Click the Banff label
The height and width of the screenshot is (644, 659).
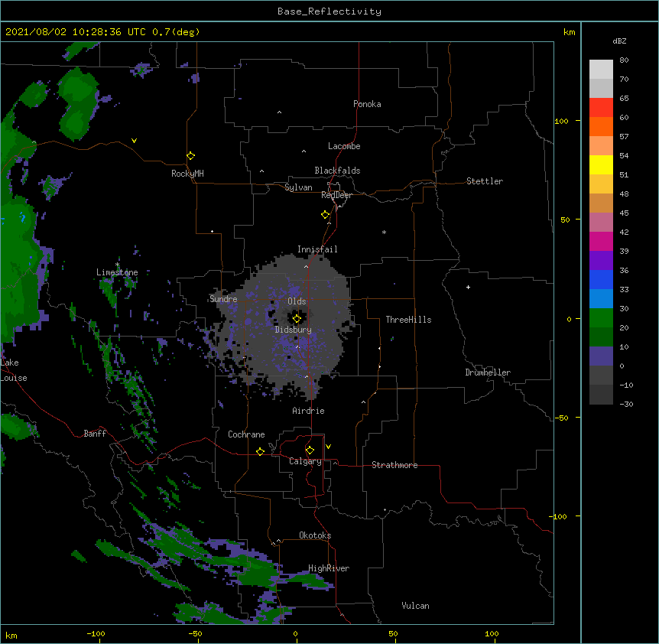(95, 434)
